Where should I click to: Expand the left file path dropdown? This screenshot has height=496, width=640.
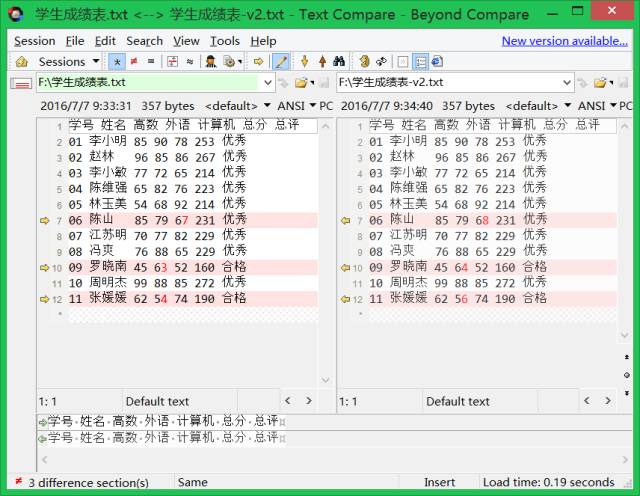tap(268, 82)
